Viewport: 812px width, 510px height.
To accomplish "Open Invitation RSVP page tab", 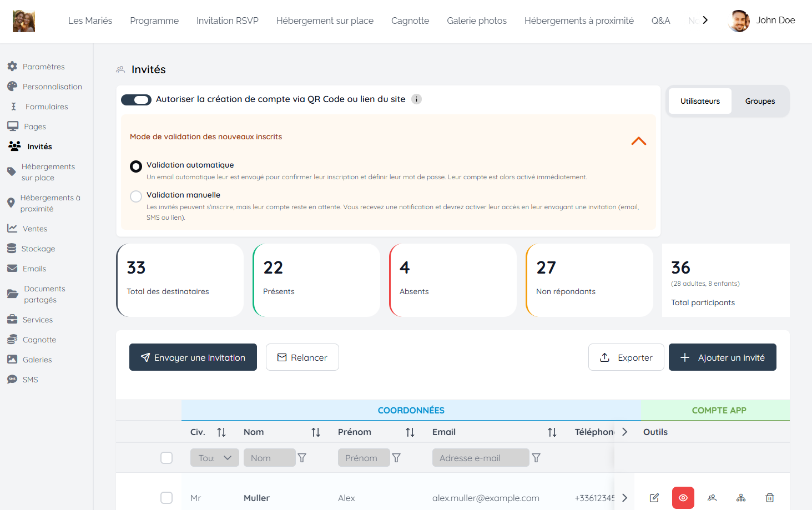I will (x=228, y=21).
